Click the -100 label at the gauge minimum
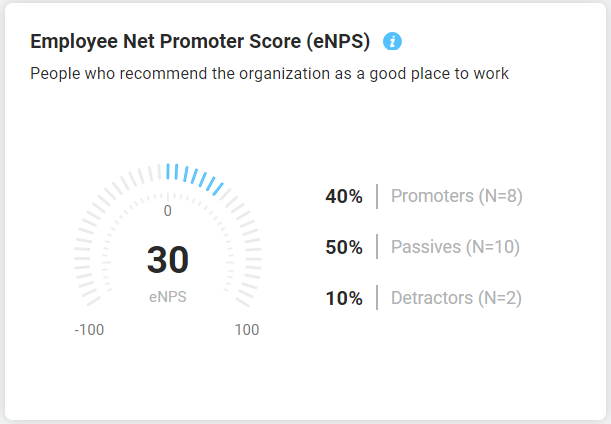The width and height of the screenshot is (611, 424). (89, 330)
